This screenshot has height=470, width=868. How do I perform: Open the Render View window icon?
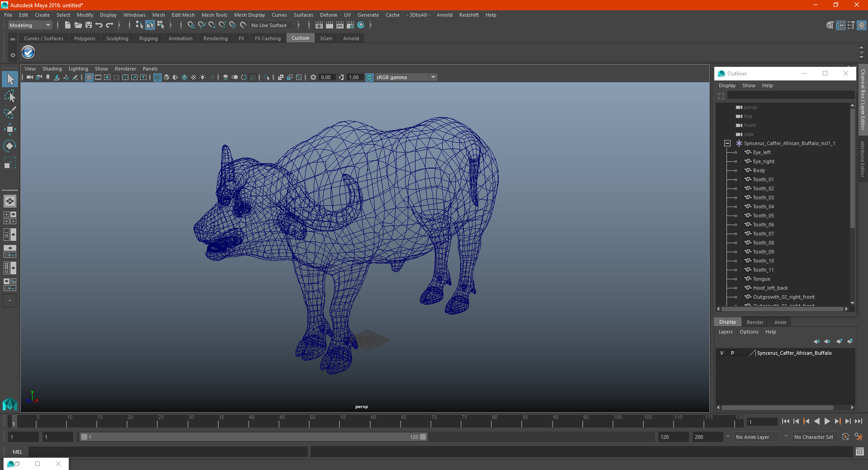319,25
